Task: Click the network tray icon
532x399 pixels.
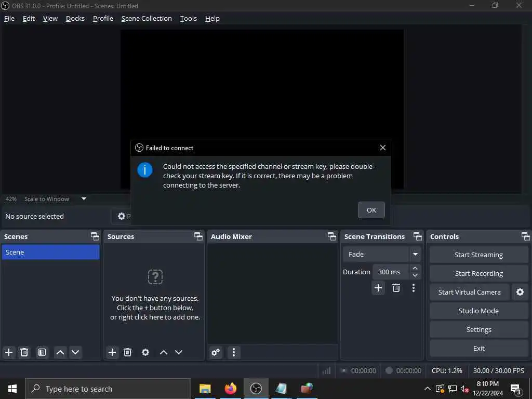Action: coord(453,389)
